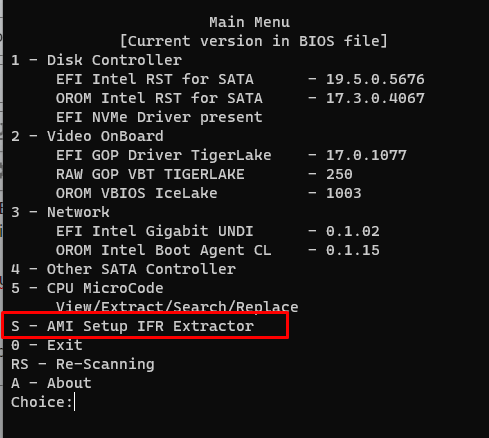Click the View/Extract/Search/Replace text

(177, 307)
